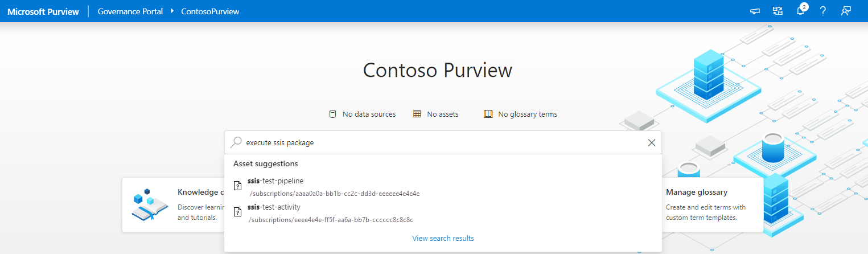
Task: Click the search box with 'execute ssis package'
Action: tap(443, 143)
